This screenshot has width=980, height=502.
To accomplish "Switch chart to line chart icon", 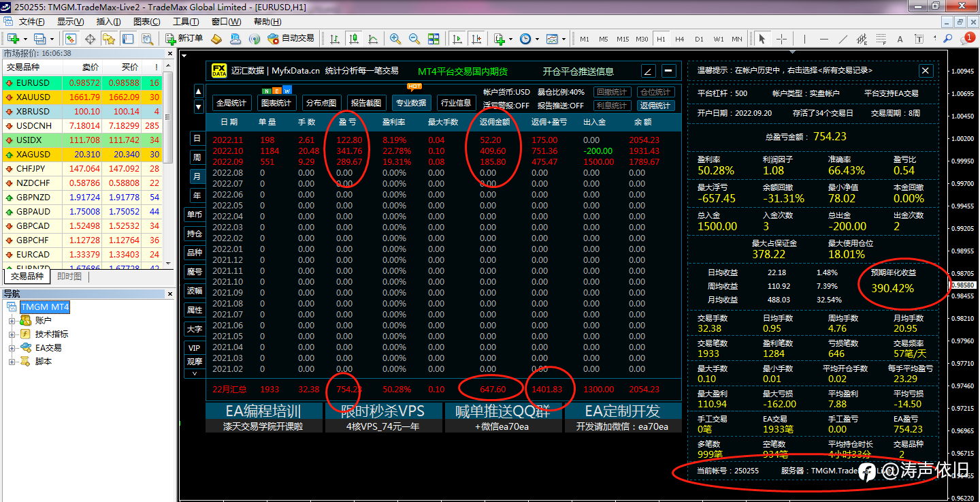I will pyautogui.click(x=373, y=39).
